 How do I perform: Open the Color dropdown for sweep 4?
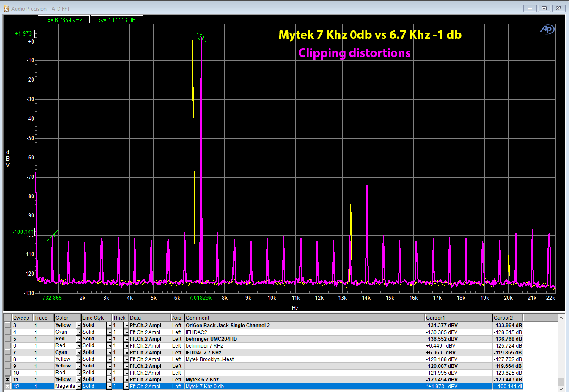[79, 332]
